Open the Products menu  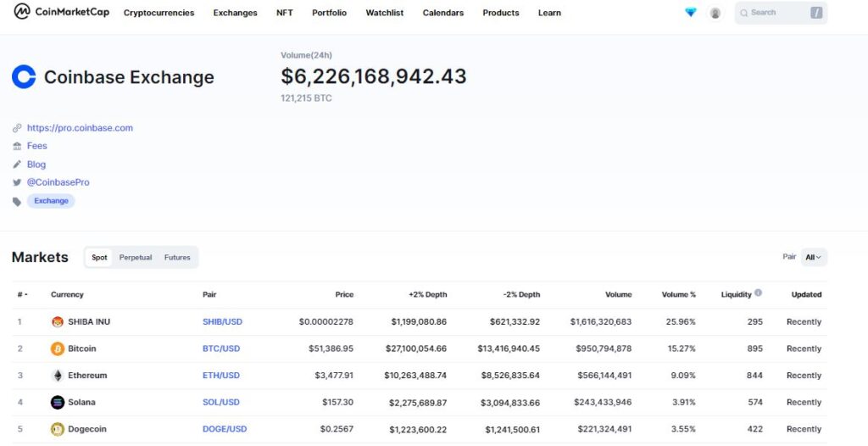pos(501,13)
